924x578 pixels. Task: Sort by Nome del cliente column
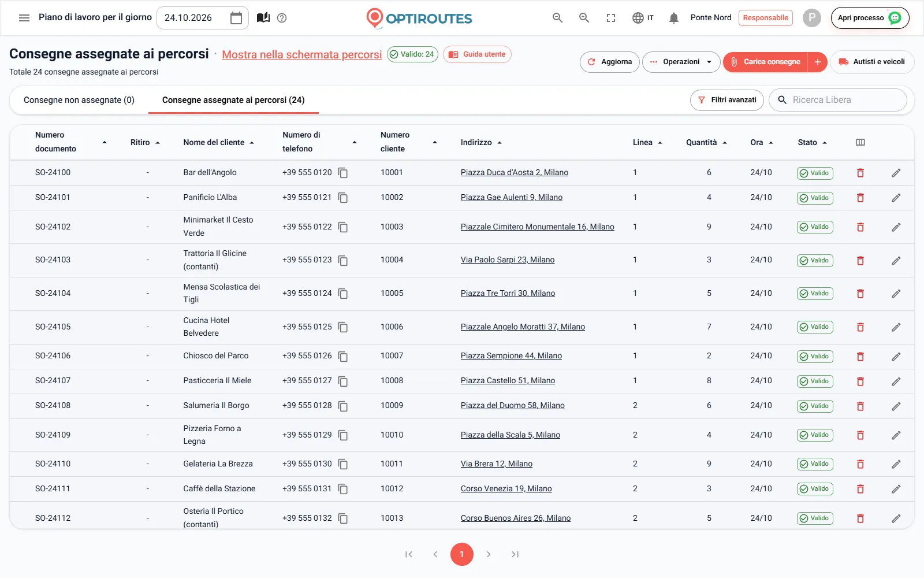219,142
